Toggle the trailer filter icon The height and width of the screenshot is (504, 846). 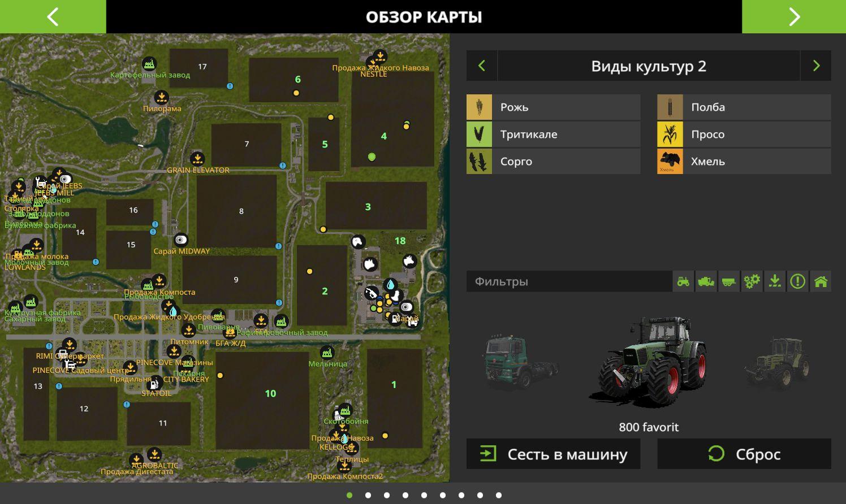coord(729,281)
